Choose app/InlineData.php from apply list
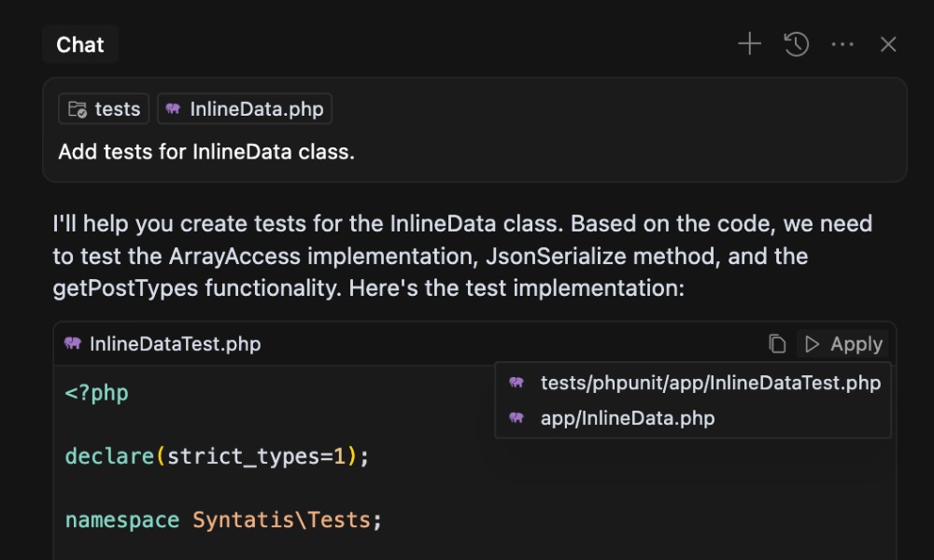934x560 pixels. tap(693, 418)
